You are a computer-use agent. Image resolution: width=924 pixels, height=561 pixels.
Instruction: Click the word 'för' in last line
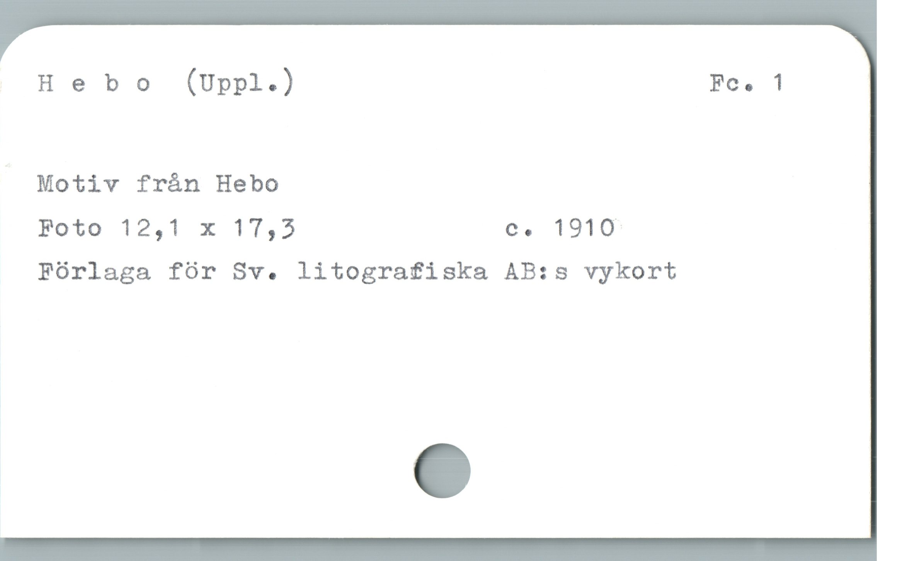(192, 271)
